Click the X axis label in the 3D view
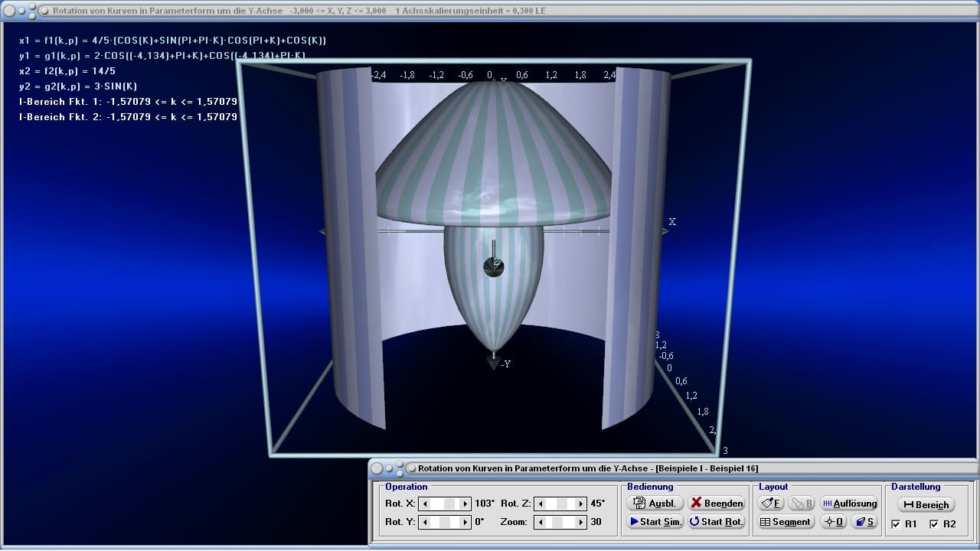 672,222
